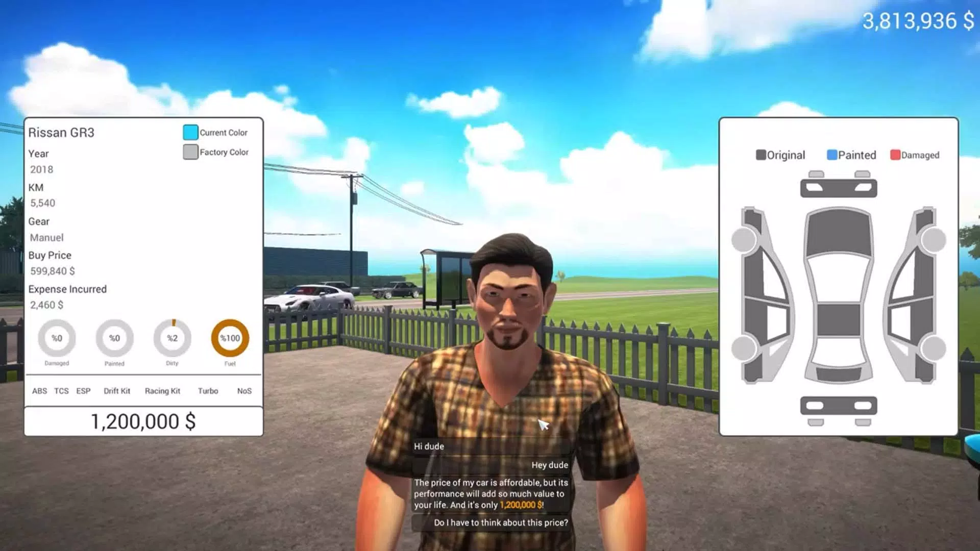980x551 pixels.
Task: Select the TCS feature icon
Action: click(x=61, y=391)
